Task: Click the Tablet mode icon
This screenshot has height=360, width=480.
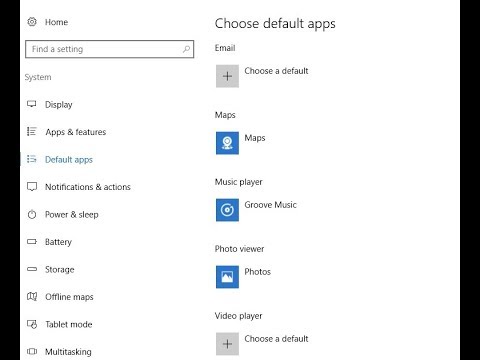Action: click(x=32, y=324)
